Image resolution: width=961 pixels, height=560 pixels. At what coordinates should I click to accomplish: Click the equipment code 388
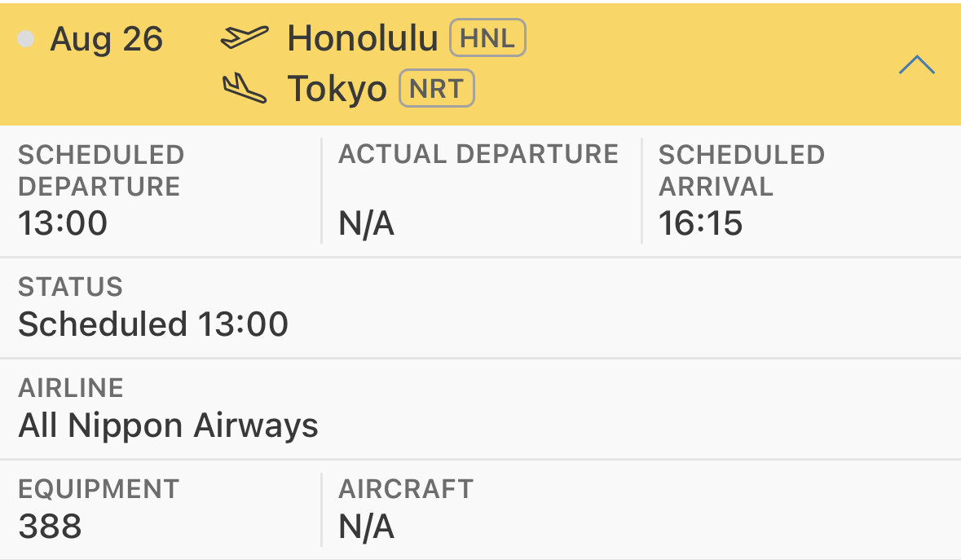point(50,527)
